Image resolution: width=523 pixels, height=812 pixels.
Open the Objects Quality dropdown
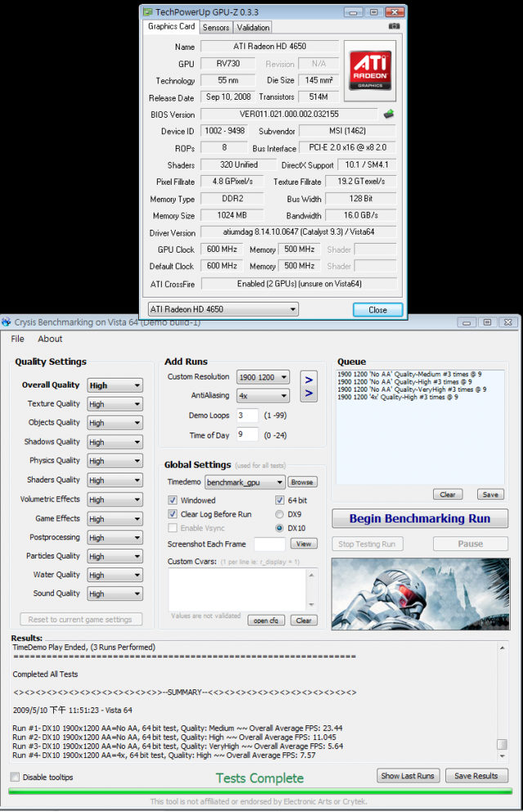[115, 423]
